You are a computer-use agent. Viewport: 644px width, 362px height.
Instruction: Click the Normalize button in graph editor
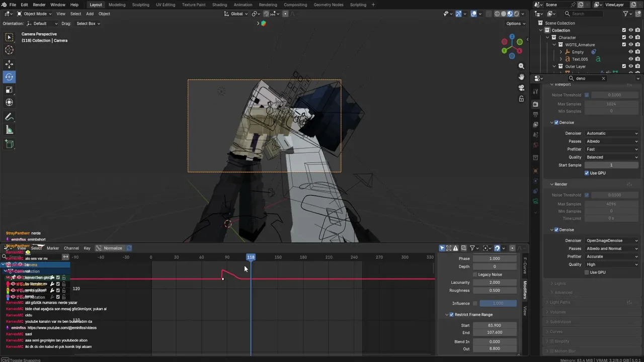[109, 248]
